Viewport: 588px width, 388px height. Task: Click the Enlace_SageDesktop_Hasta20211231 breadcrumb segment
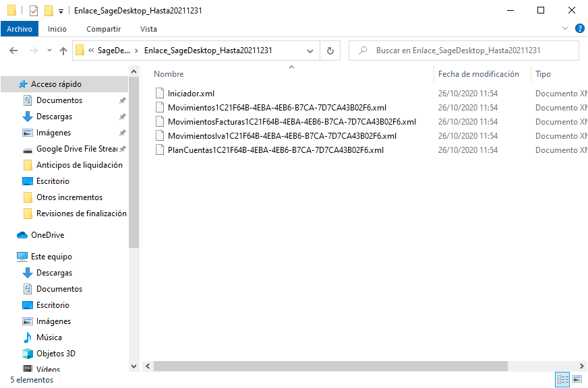pyautogui.click(x=208, y=51)
